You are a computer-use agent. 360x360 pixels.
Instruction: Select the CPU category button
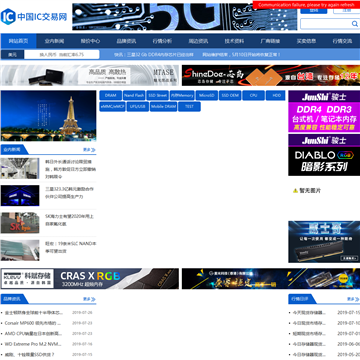(x=254, y=95)
